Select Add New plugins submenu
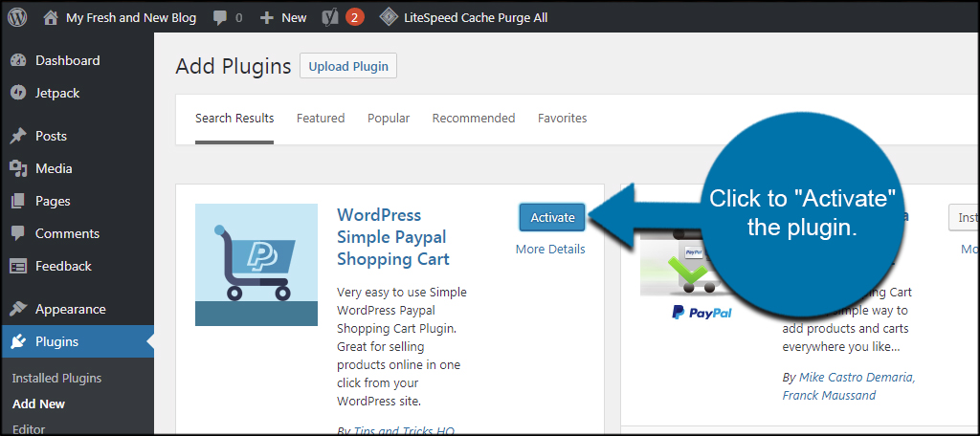This screenshot has height=436, width=980. point(38,404)
